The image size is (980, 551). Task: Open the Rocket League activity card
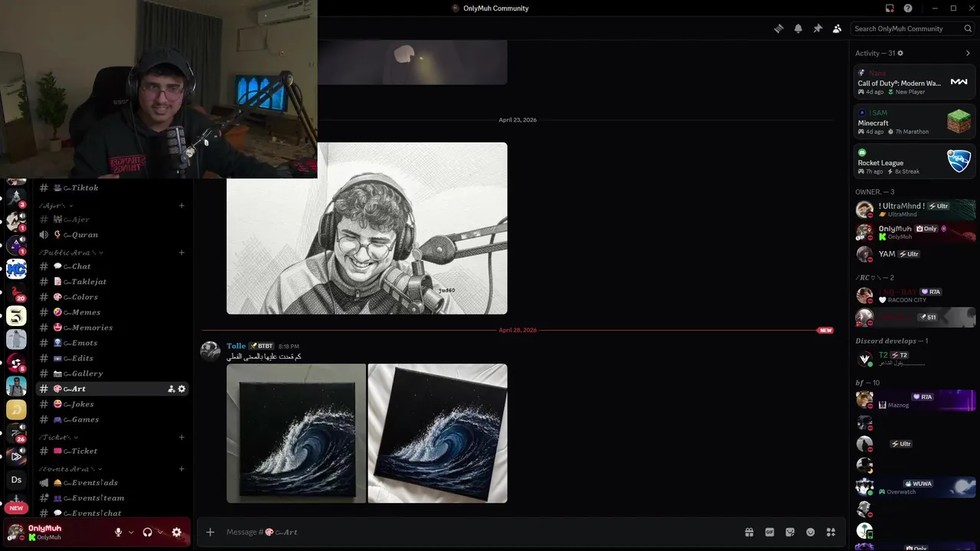click(915, 161)
